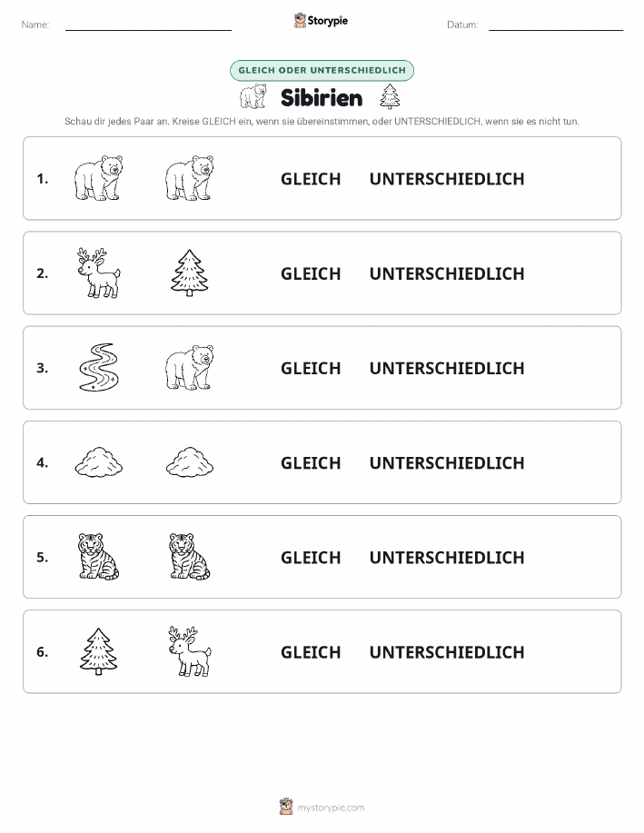The width and height of the screenshot is (644, 833).
Task: Open the mystorypie.com link in footer
Action: 331,808
